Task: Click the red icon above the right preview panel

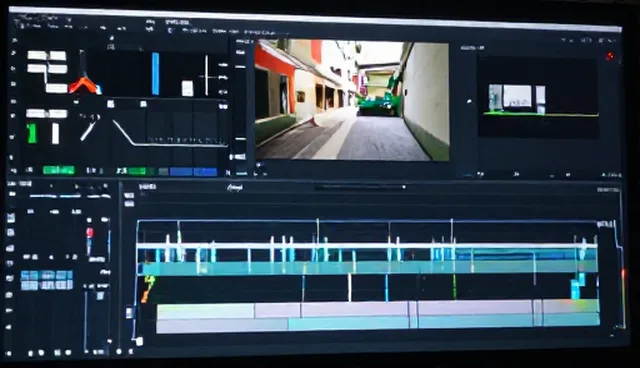Action: tap(610, 56)
